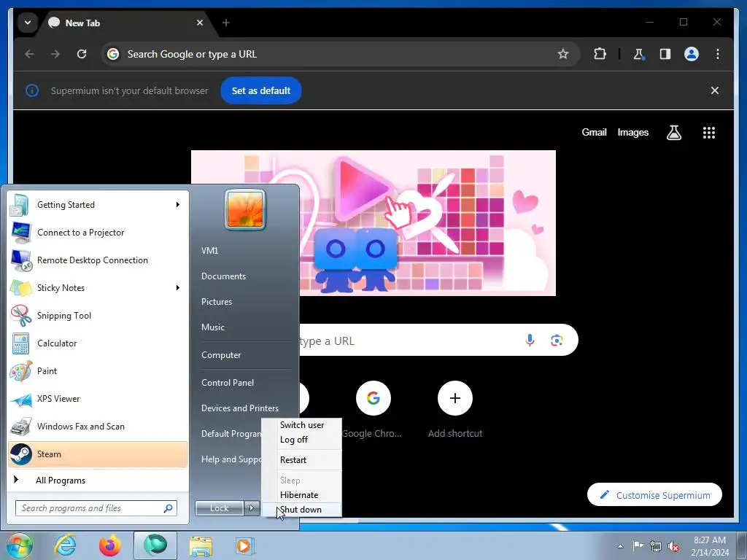Expand the Sticky Notes jump list arrow
This screenshot has height=560, width=747.
(x=178, y=287)
